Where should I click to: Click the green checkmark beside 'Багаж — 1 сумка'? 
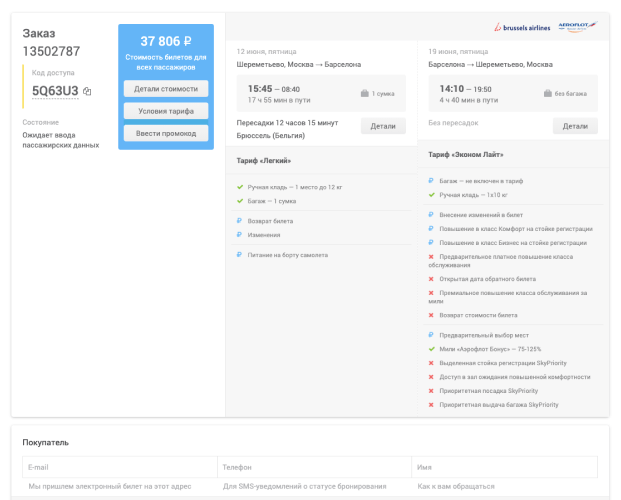[x=240, y=201]
